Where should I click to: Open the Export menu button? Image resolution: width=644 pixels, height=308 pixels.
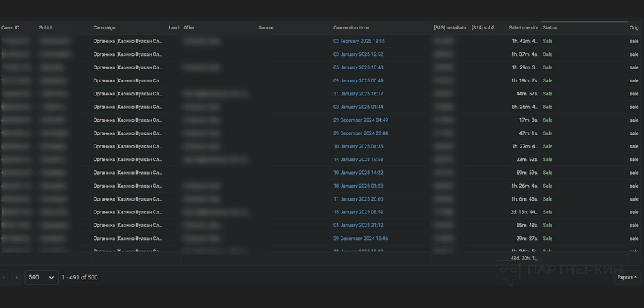[x=627, y=278]
